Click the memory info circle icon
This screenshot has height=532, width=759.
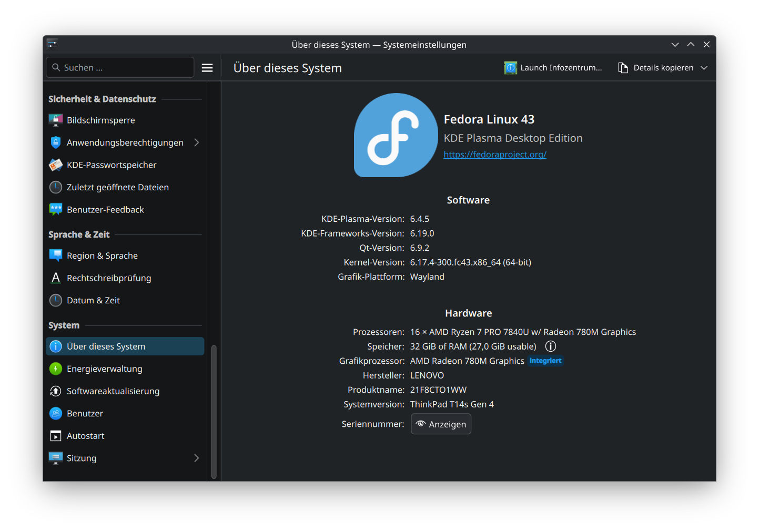coord(550,346)
